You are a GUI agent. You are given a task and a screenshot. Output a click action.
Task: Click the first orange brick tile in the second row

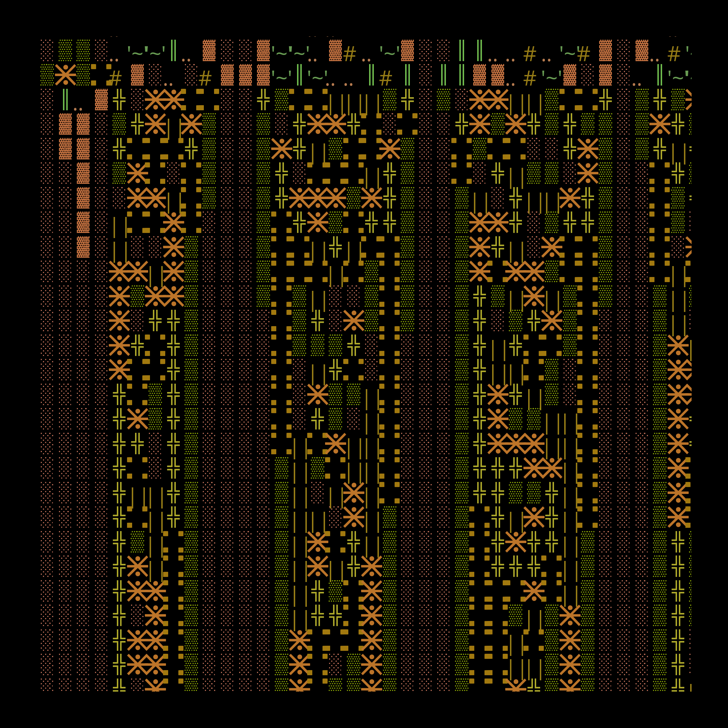(137, 75)
